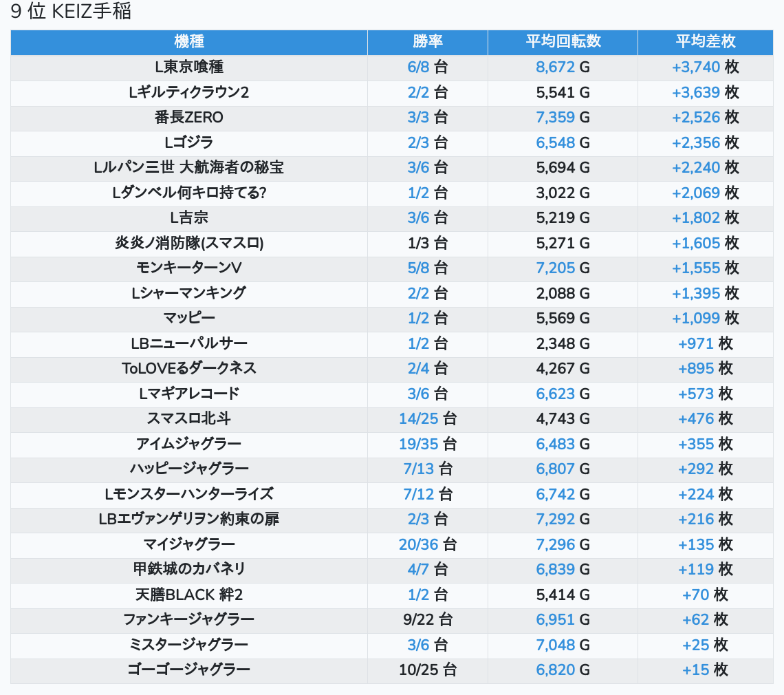This screenshot has height=695, width=784.
Task: Click the 20/36 台 win rate cell
Action: click(x=428, y=544)
